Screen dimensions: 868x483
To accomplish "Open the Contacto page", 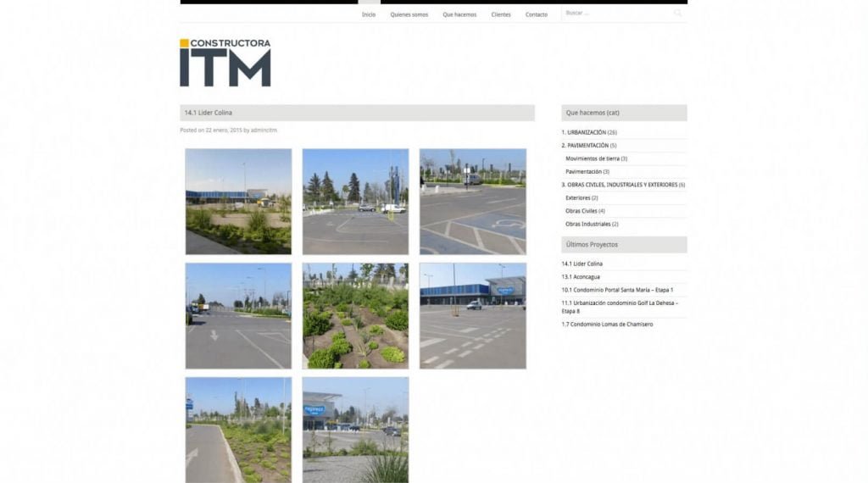I will click(537, 14).
